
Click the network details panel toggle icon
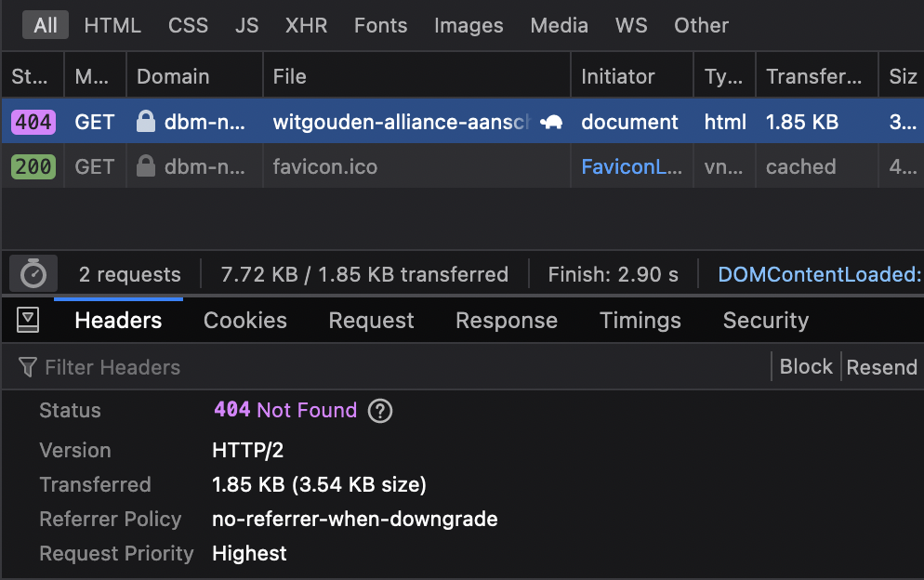coord(28,319)
